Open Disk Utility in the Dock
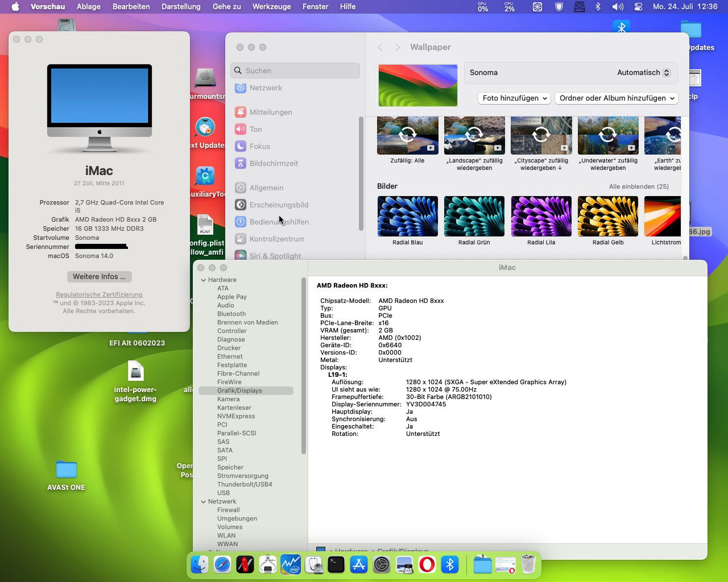The image size is (728, 582). click(x=313, y=564)
